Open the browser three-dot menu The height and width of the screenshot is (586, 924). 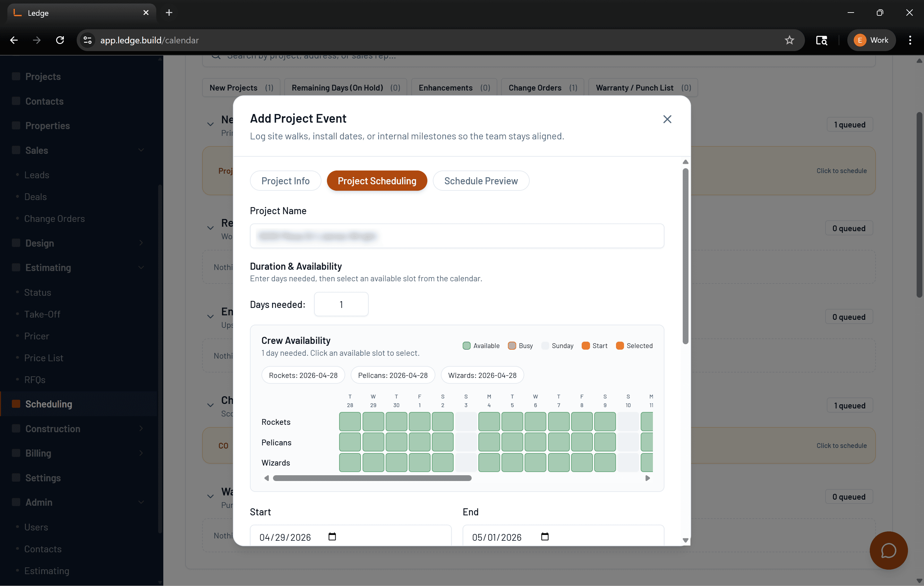[x=910, y=40]
